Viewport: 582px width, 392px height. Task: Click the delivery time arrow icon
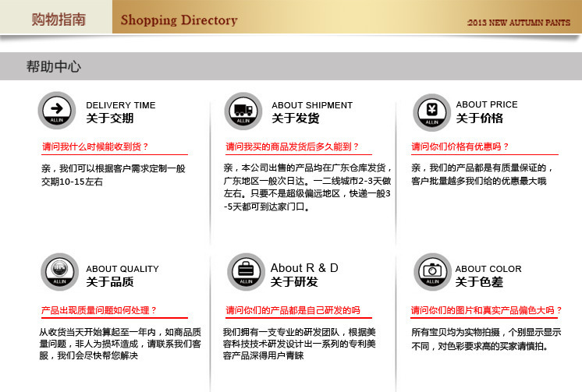coord(57,111)
